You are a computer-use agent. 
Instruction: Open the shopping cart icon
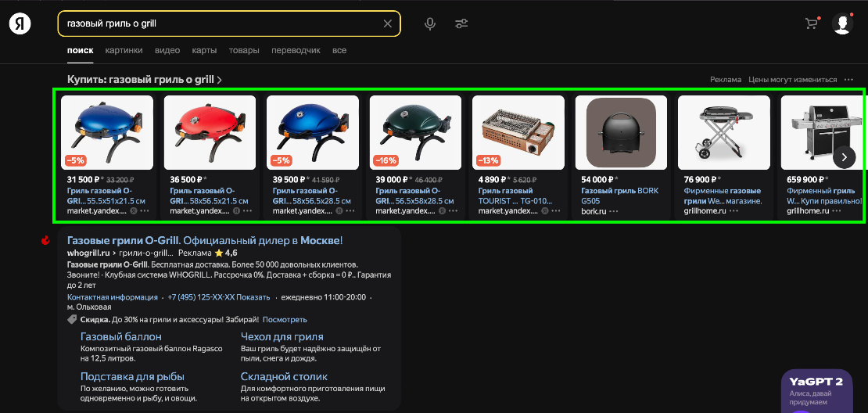click(x=811, y=23)
